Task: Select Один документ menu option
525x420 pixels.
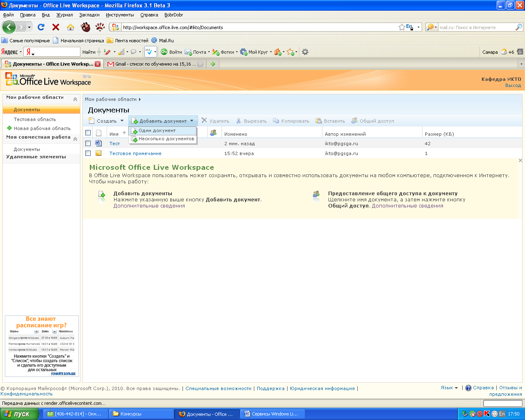Action: [162, 130]
